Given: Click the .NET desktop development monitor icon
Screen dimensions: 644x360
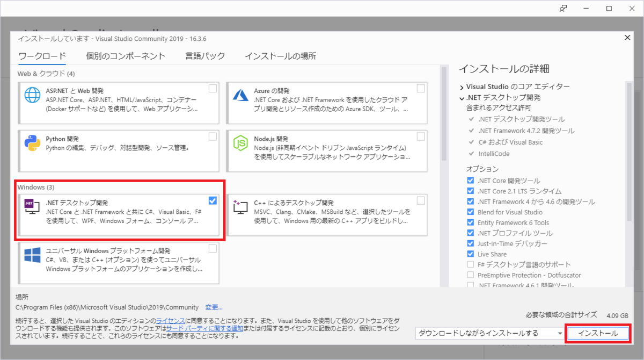Looking at the screenshot, I should tap(32, 207).
